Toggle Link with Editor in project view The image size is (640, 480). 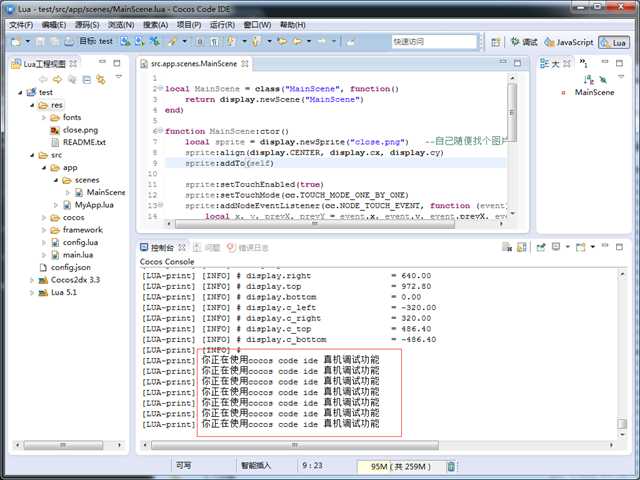pyautogui.click(x=101, y=79)
